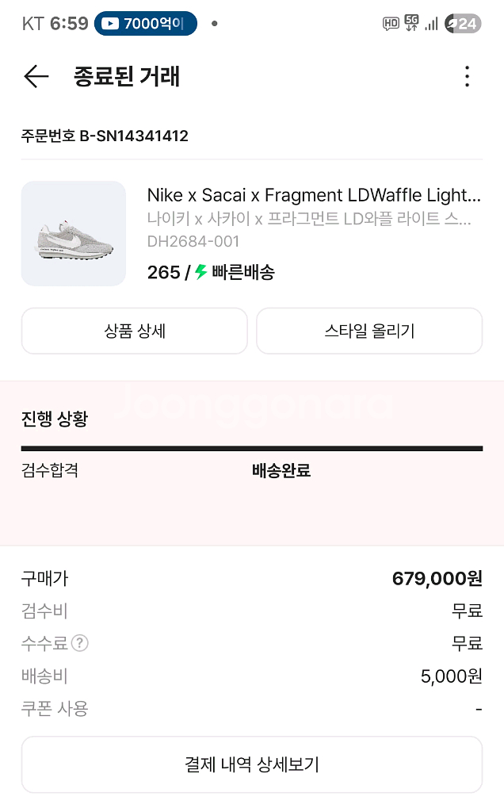The image size is (504, 812).
Task: Tap the Nike x Sacai product title
Action: point(314,195)
